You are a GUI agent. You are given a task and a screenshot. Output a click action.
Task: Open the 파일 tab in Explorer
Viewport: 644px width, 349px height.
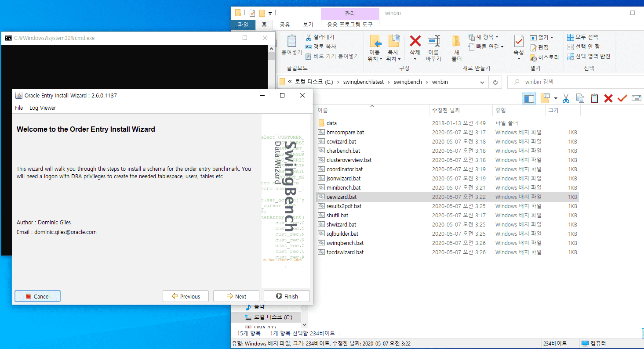click(243, 25)
